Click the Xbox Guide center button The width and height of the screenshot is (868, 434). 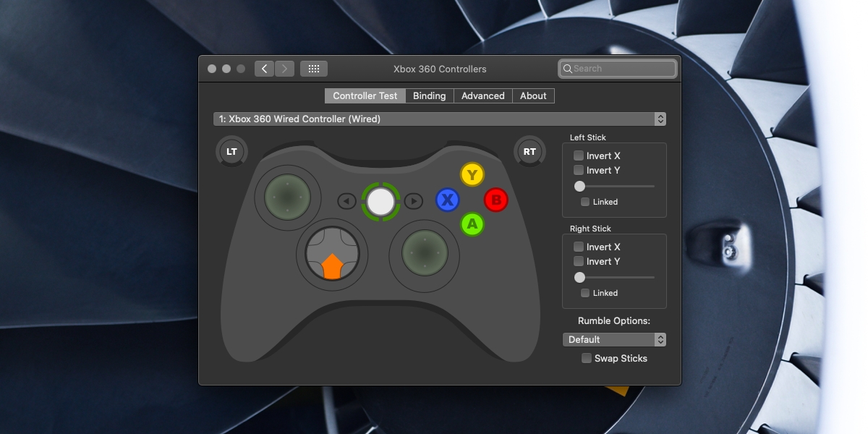pyautogui.click(x=380, y=201)
